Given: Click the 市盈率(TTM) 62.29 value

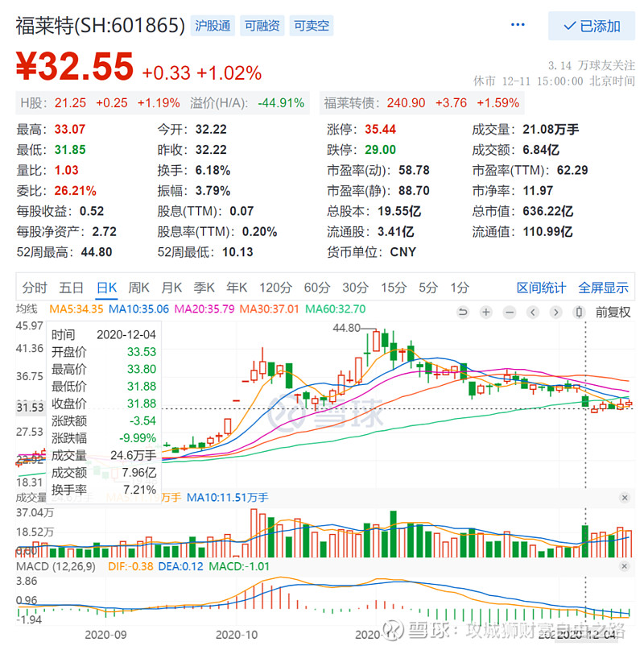Looking at the screenshot, I should pyautogui.click(x=572, y=170).
